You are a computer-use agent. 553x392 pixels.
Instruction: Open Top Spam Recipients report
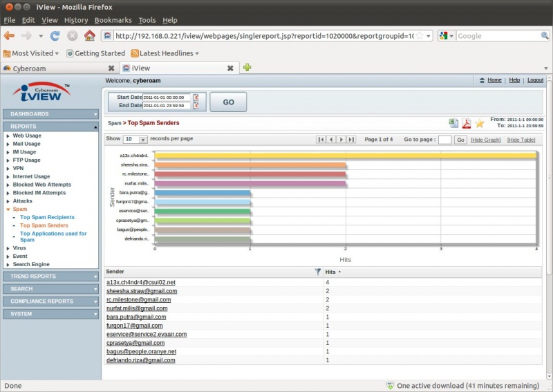coord(47,217)
